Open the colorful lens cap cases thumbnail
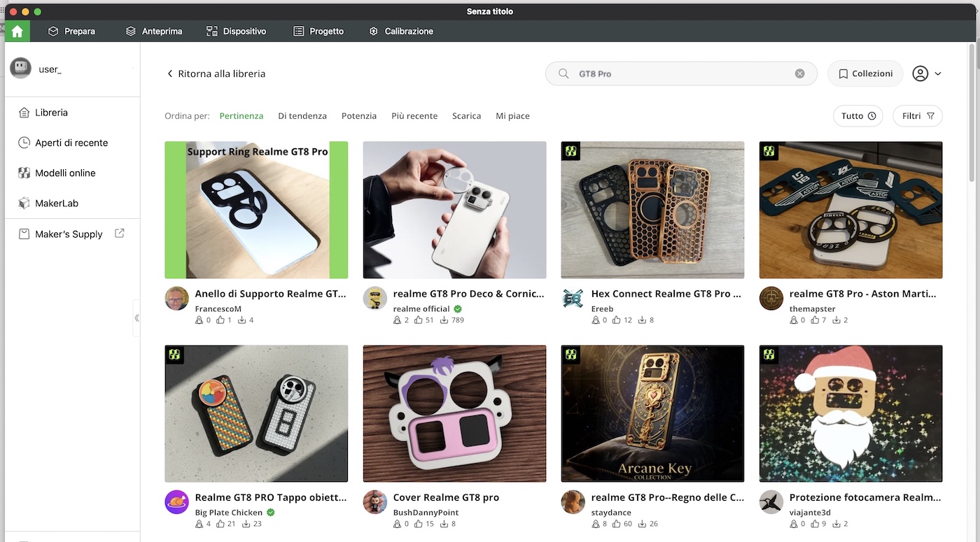Image resolution: width=980 pixels, height=542 pixels. tap(256, 413)
